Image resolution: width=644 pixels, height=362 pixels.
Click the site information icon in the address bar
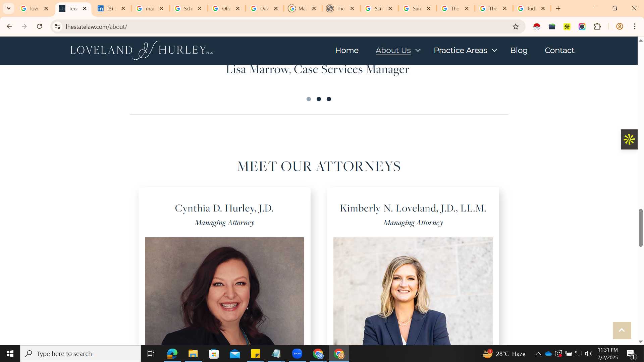(57, 26)
